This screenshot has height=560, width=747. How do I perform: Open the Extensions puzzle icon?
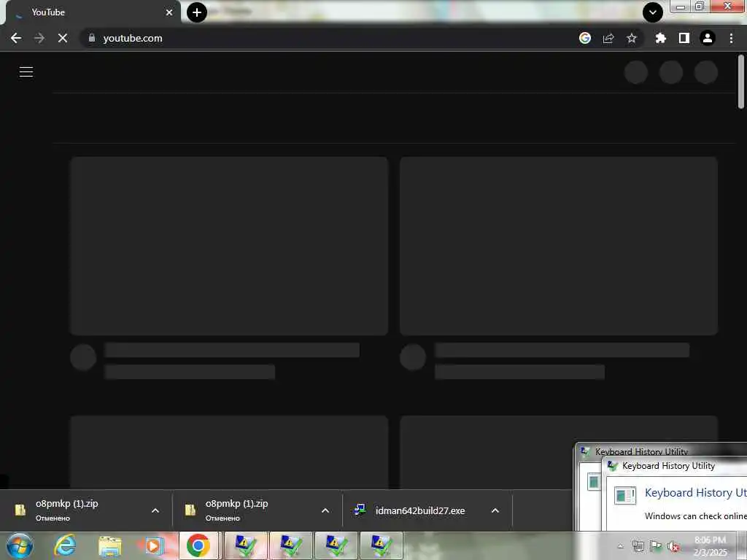pos(660,38)
